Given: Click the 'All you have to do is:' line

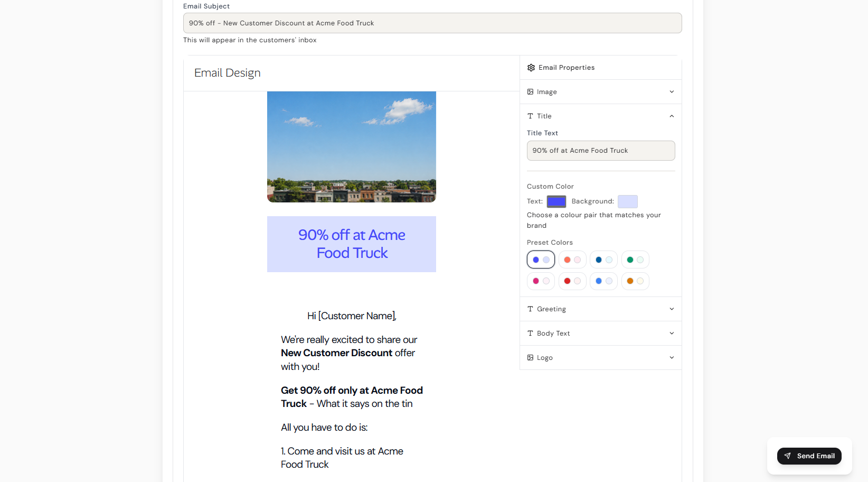Looking at the screenshot, I should (324, 428).
